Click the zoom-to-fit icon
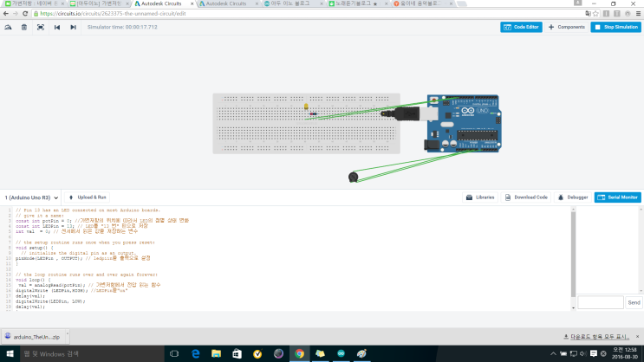644x362 pixels. [41, 27]
